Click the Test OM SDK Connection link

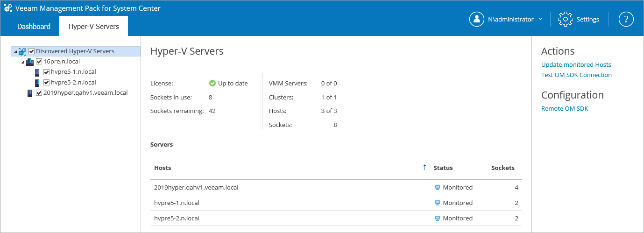576,75
